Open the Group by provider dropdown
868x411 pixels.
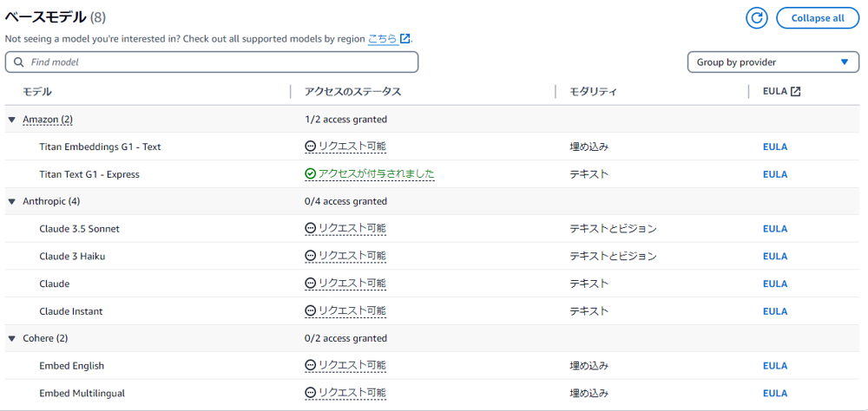[x=773, y=62]
